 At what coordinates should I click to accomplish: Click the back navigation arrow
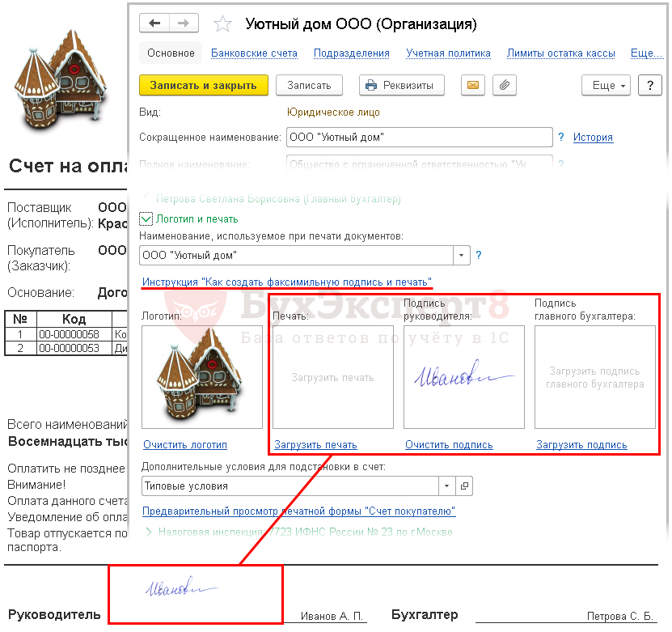[154, 23]
